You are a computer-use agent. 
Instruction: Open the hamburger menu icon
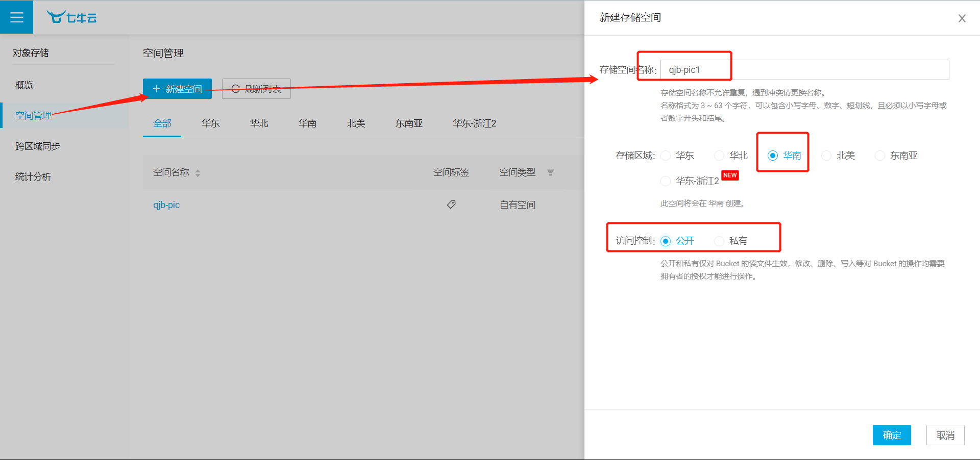17,17
